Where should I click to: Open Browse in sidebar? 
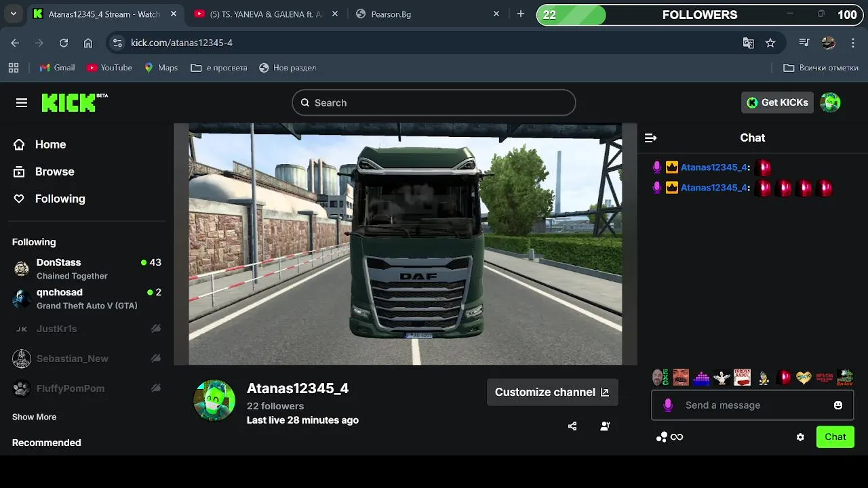pos(44,171)
